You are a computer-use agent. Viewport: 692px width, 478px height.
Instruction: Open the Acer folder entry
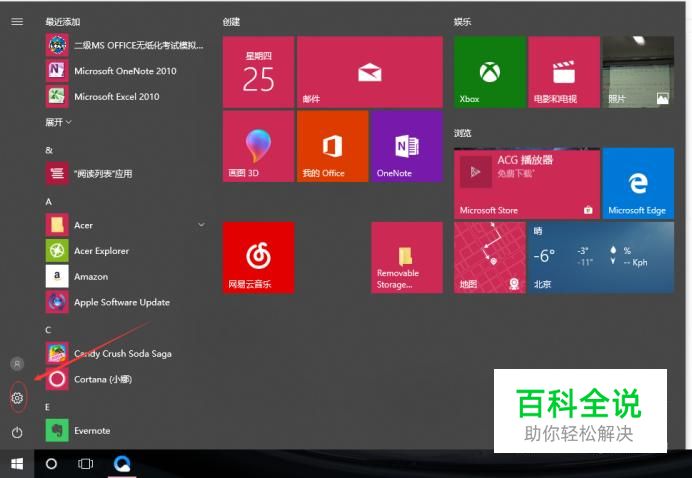[x=125, y=225]
